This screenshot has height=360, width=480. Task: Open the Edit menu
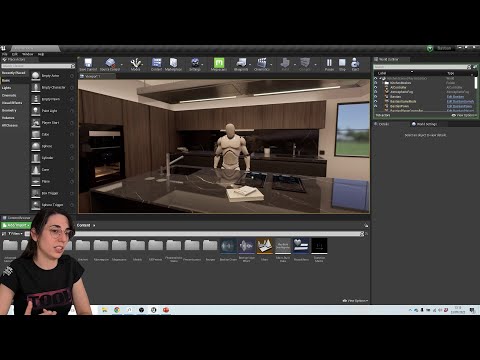click(x=15, y=54)
